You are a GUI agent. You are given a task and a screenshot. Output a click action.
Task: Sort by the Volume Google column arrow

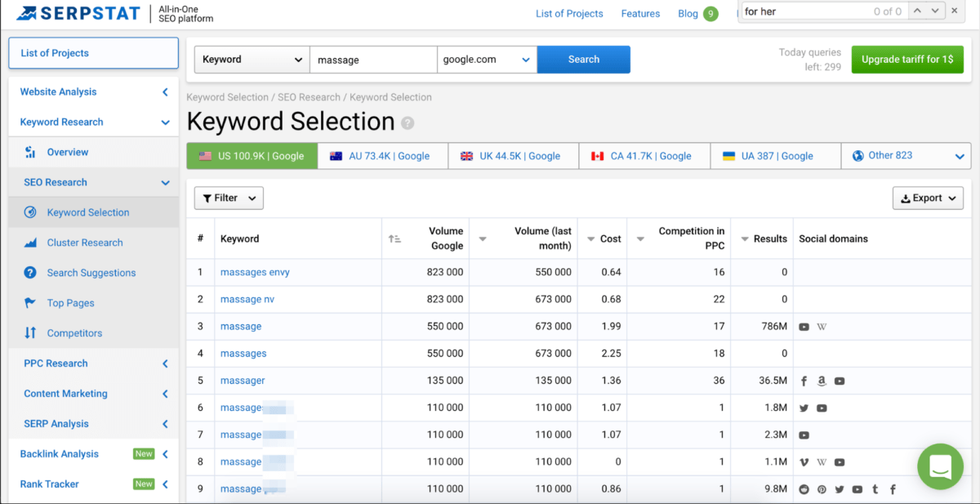point(394,239)
